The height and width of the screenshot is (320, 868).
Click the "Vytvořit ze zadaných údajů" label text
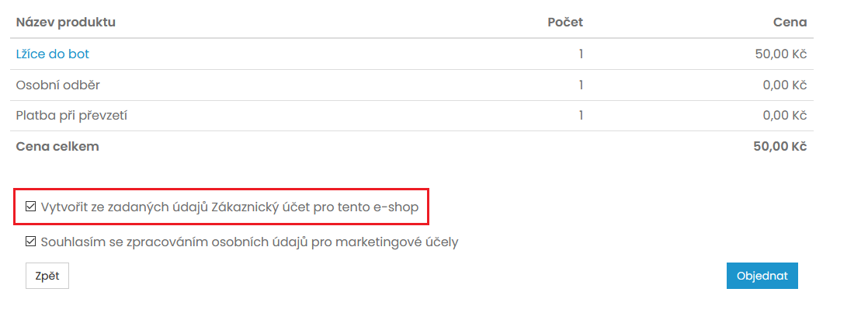(230, 207)
